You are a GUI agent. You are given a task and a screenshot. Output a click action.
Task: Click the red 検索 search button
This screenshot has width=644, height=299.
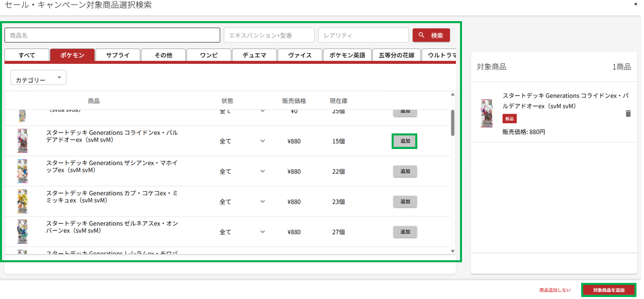[x=431, y=35]
